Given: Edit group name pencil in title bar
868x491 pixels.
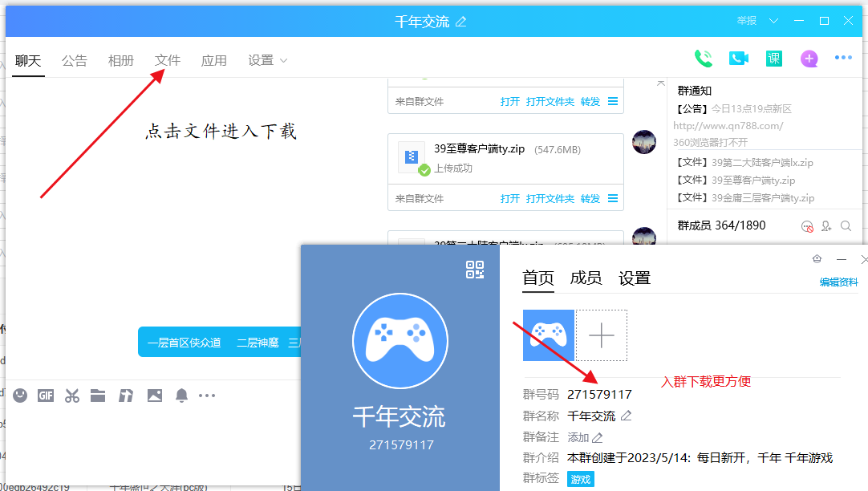Looking at the screenshot, I should tap(460, 22).
